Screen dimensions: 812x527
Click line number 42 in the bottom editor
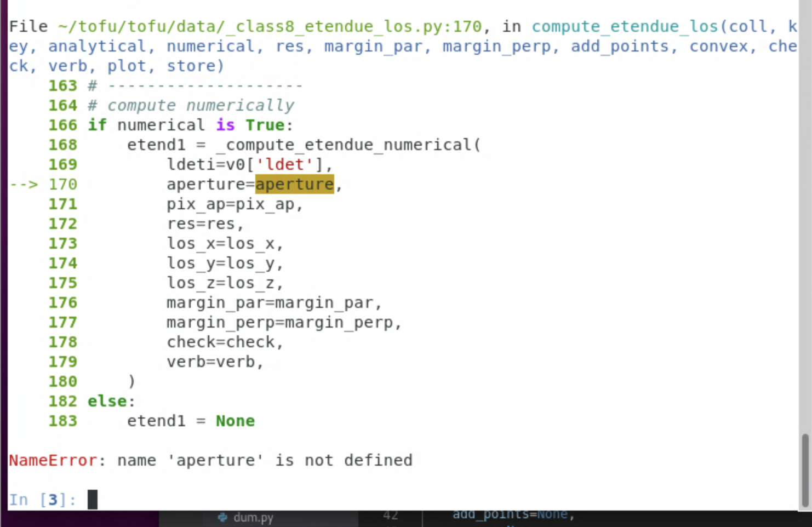tap(390, 515)
